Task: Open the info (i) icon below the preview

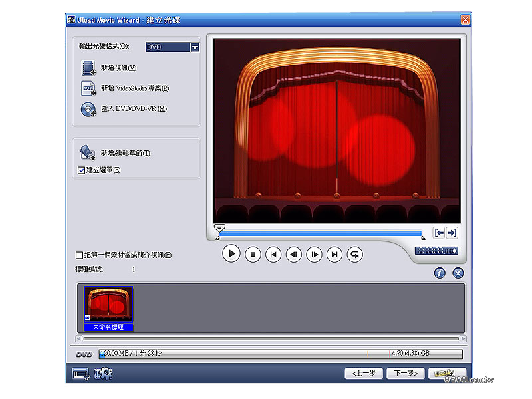Action: pos(440,273)
